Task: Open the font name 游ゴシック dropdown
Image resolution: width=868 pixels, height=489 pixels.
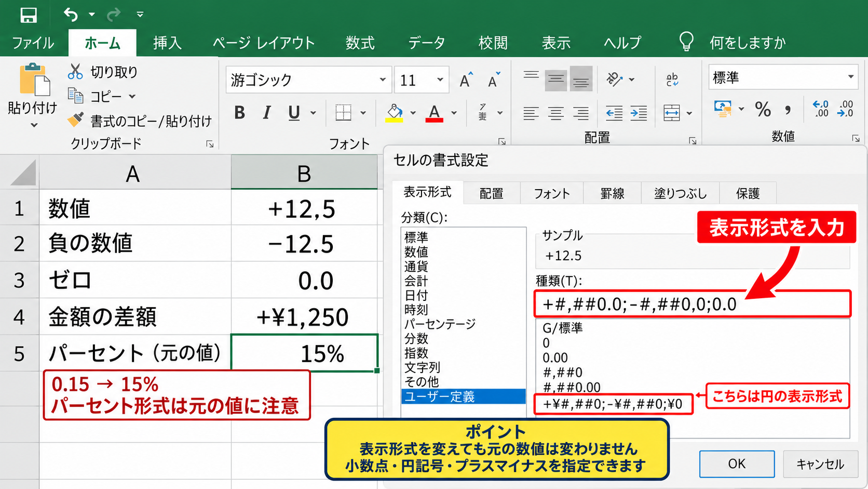Action: 383,80
